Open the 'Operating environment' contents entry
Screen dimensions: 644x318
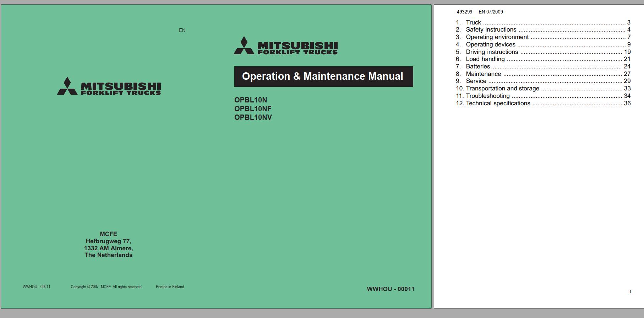click(543, 37)
